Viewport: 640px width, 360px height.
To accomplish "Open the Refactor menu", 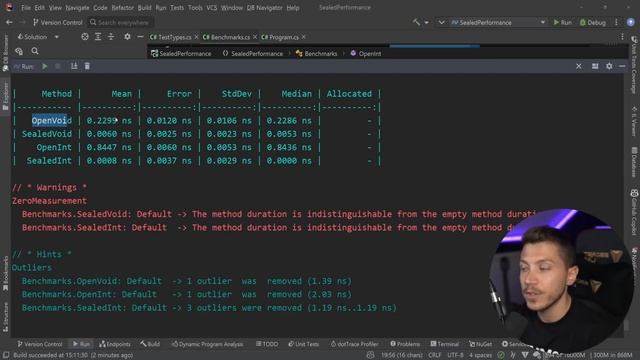I will (122, 8).
